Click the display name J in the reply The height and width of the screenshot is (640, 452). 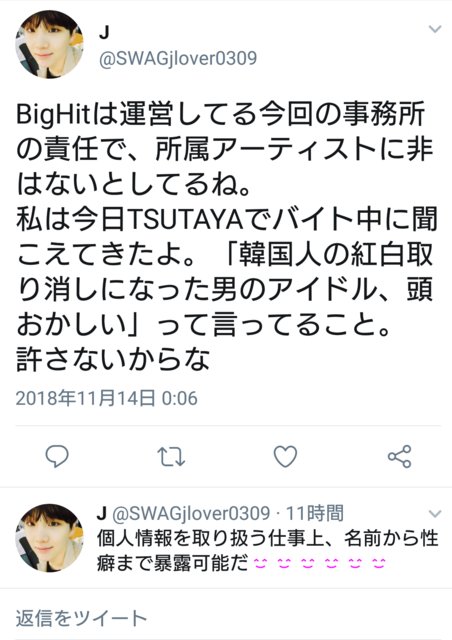point(102,513)
